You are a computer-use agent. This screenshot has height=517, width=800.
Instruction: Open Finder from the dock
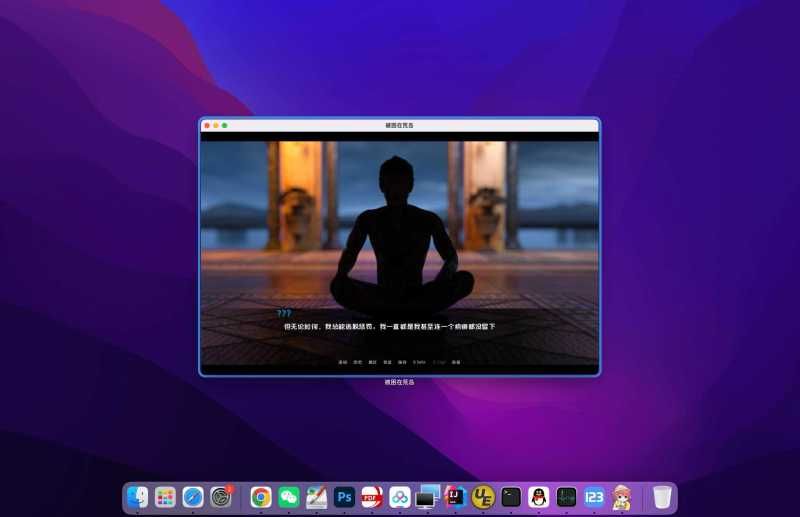[138, 497]
